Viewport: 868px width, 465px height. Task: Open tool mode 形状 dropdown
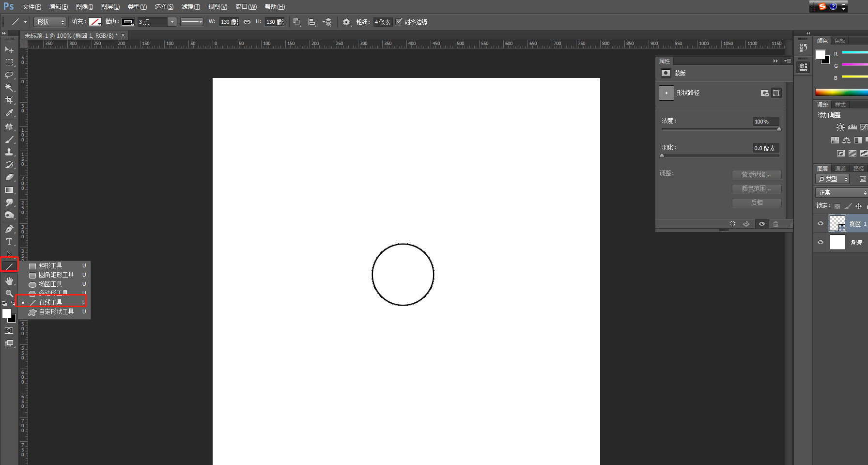[x=50, y=22]
